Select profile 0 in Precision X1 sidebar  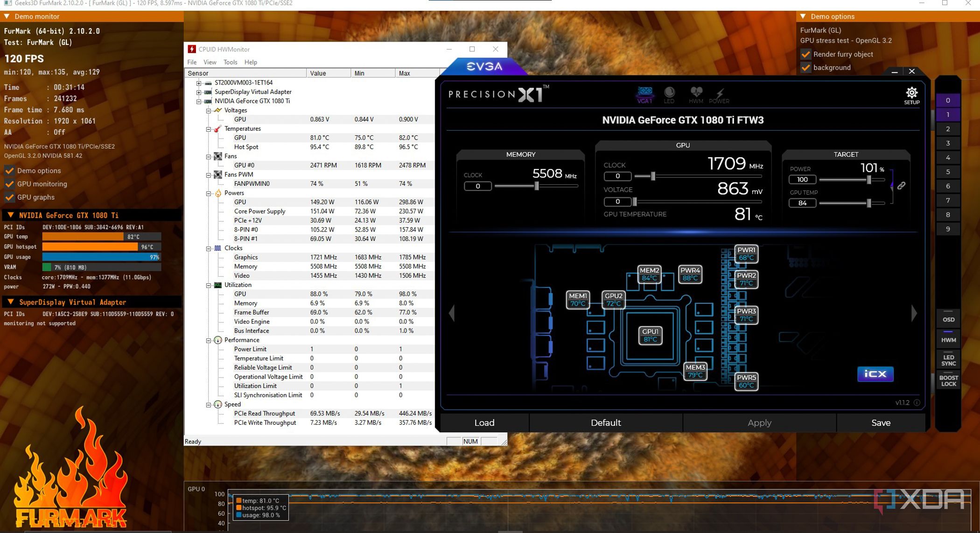[x=948, y=100]
